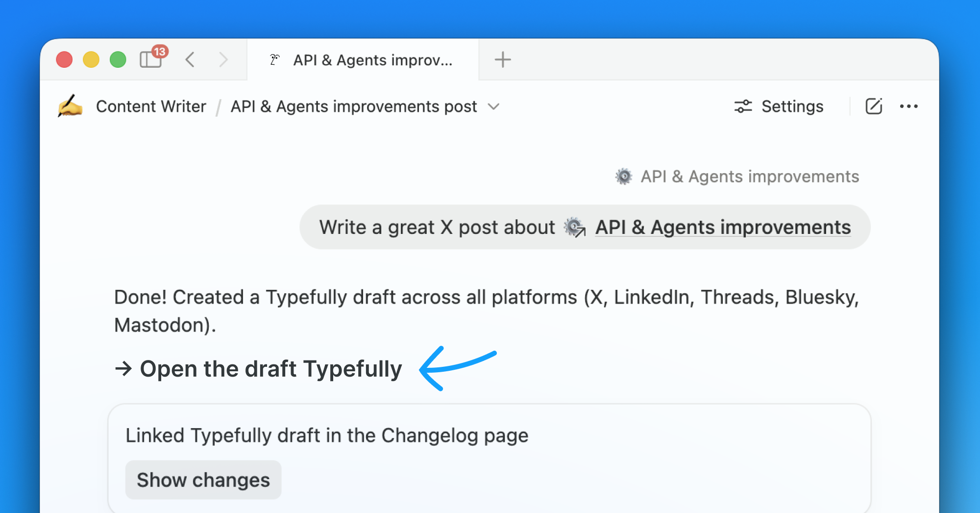The image size is (980, 513).
Task: Click the Done! Created a Typefully draft text
Action: point(487,311)
